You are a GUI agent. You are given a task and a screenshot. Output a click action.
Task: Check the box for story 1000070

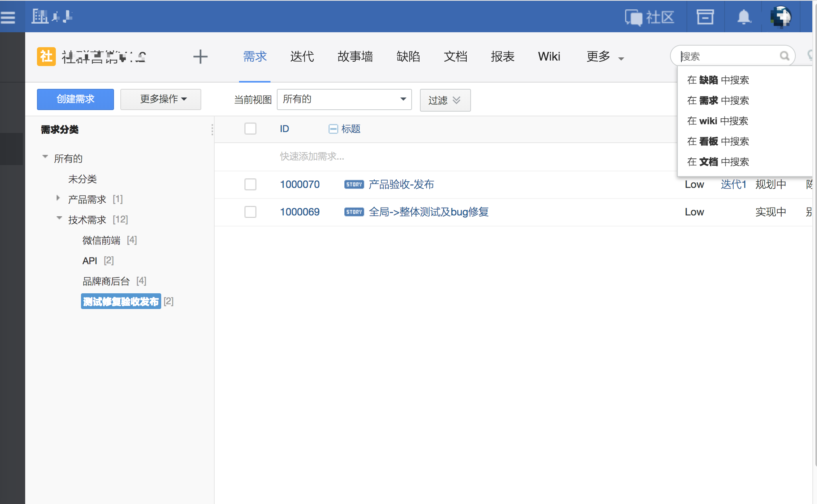click(250, 184)
